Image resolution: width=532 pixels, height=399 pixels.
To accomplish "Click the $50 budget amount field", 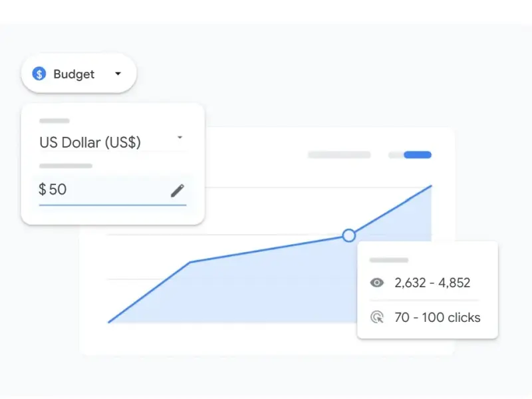I will (100, 190).
